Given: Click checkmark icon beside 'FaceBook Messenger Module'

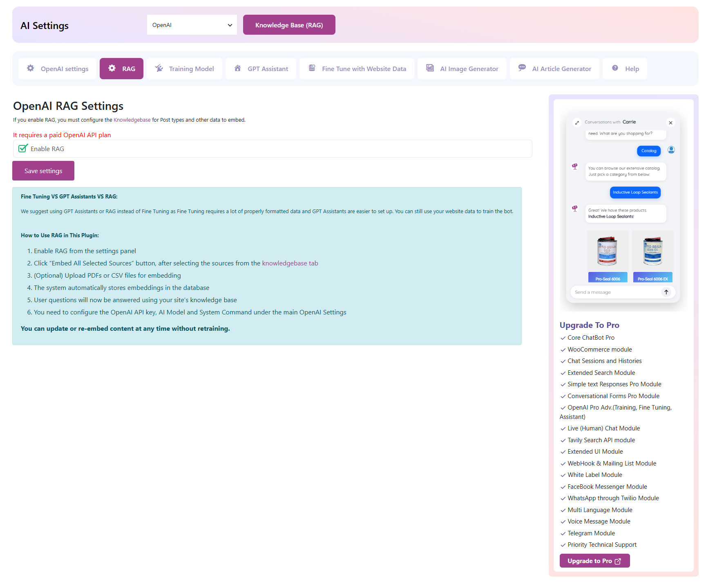Looking at the screenshot, I should tap(563, 487).
